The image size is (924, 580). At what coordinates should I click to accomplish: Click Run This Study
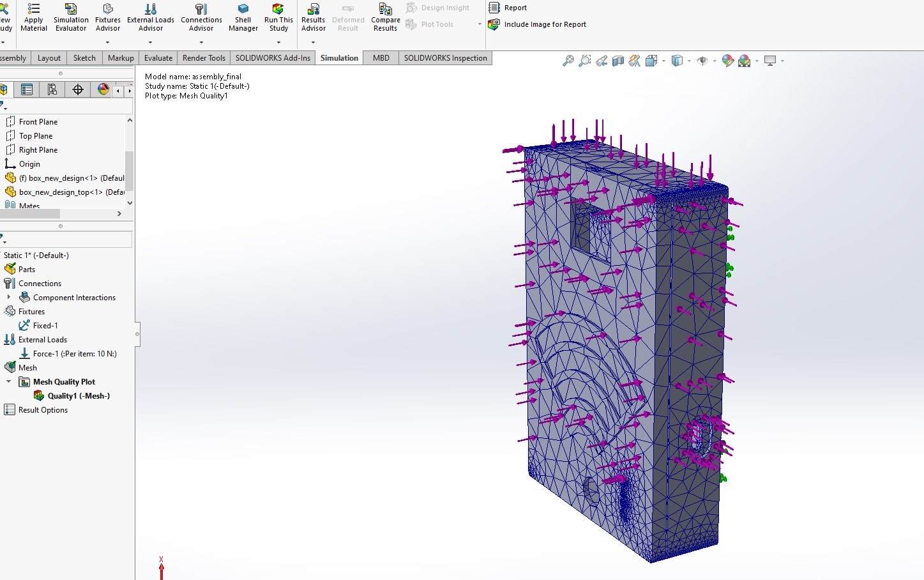pyautogui.click(x=278, y=17)
